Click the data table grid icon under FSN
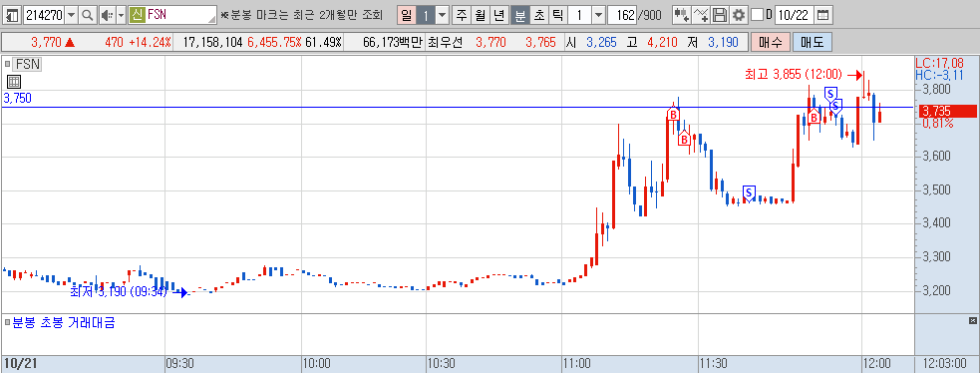 click(14, 81)
